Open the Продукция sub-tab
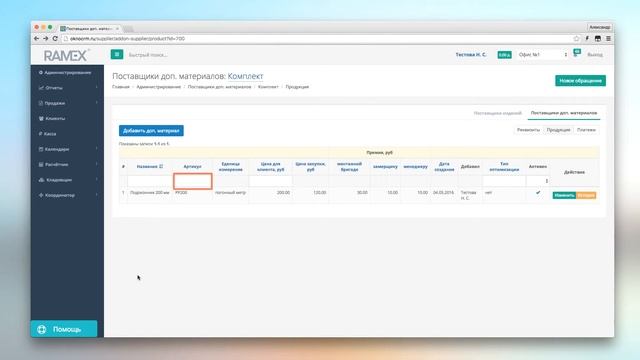 coord(558,130)
